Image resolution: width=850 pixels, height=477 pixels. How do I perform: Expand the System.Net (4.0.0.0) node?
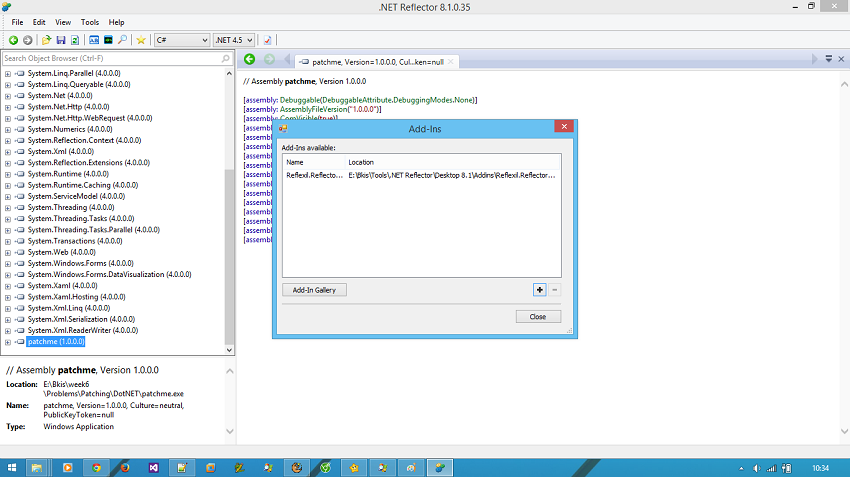coord(8,96)
